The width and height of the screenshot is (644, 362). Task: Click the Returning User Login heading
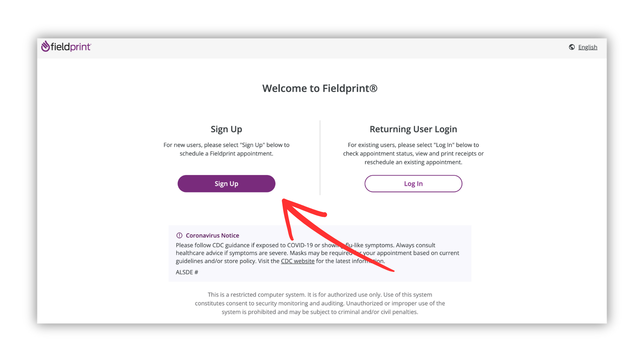tap(413, 129)
